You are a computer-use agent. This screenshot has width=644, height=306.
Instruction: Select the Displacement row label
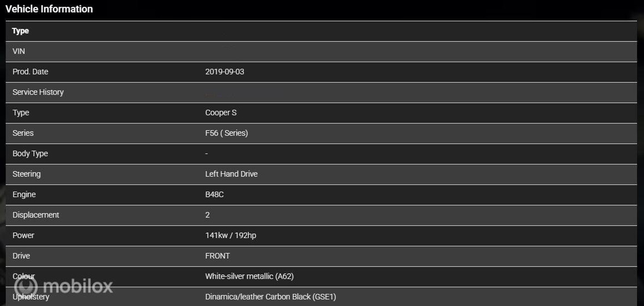coord(36,215)
